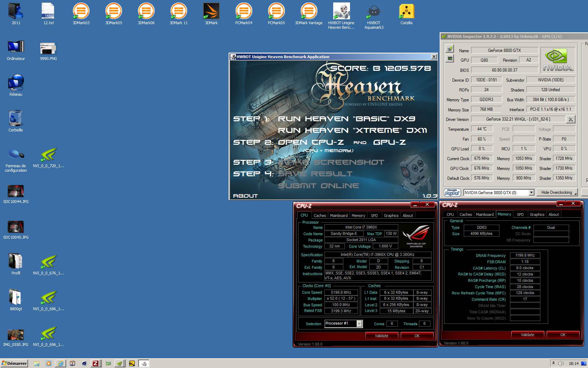Switch to Mainboard tab in left CPU-Z
The image size is (588, 368).
tap(339, 216)
